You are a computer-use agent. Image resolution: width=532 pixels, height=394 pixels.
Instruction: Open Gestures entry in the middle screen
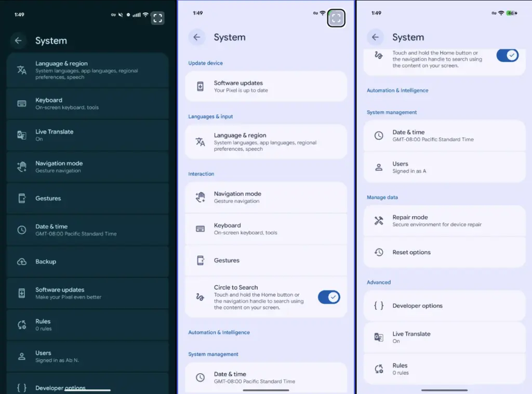click(x=266, y=260)
